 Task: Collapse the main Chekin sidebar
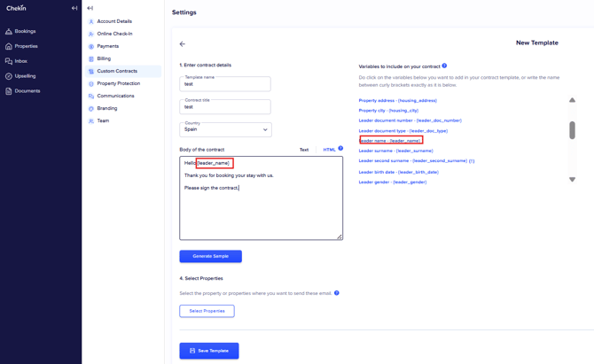(74, 8)
